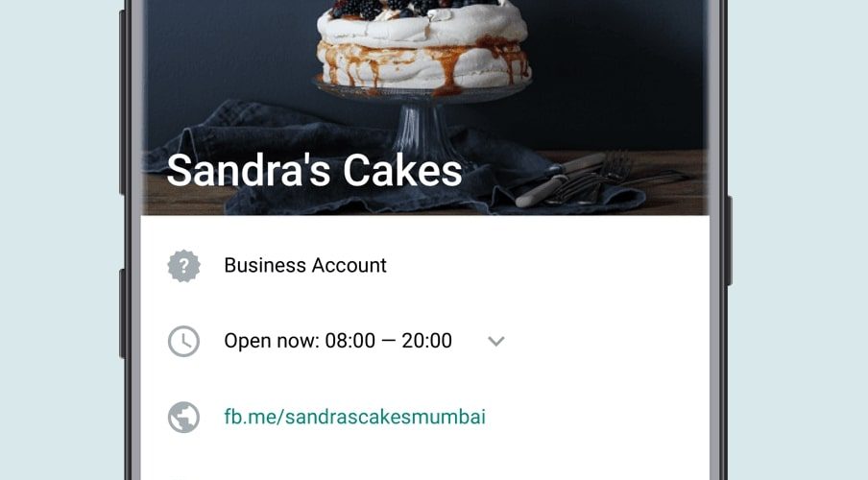Expand business hours with the chevron arrow
Image resolution: width=868 pixels, height=480 pixels.
pos(496,341)
